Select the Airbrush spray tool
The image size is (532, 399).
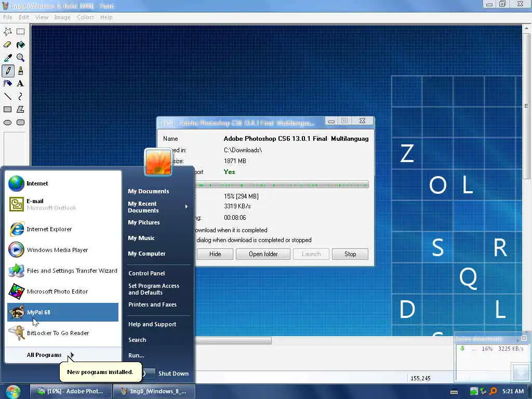click(7, 84)
